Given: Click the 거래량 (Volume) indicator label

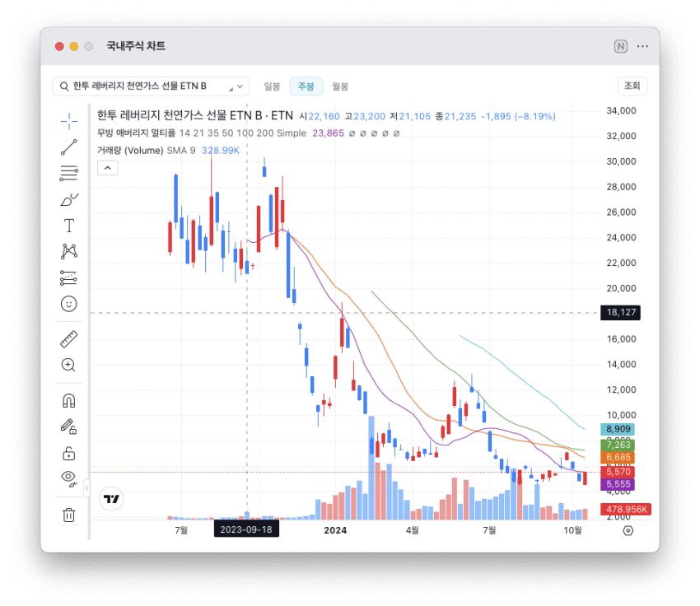Looking at the screenshot, I should (130, 151).
